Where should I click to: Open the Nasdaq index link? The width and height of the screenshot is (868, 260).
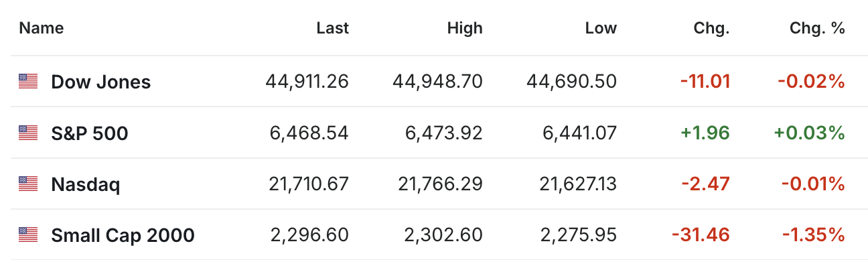[x=86, y=184]
